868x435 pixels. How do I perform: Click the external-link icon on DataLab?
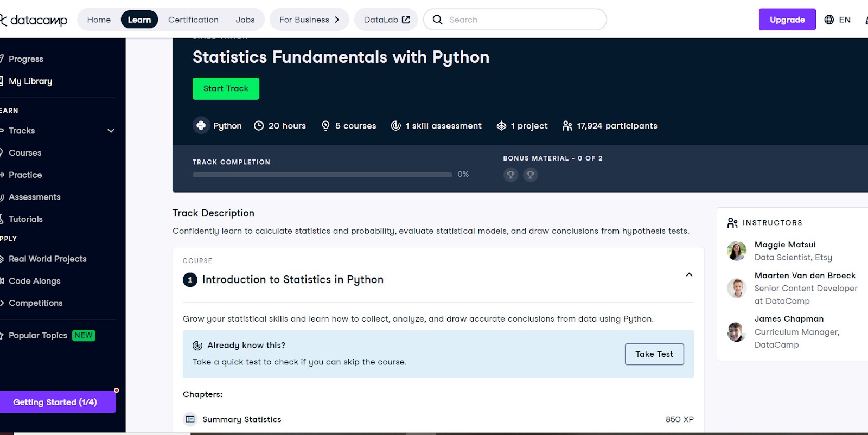(406, 20)
